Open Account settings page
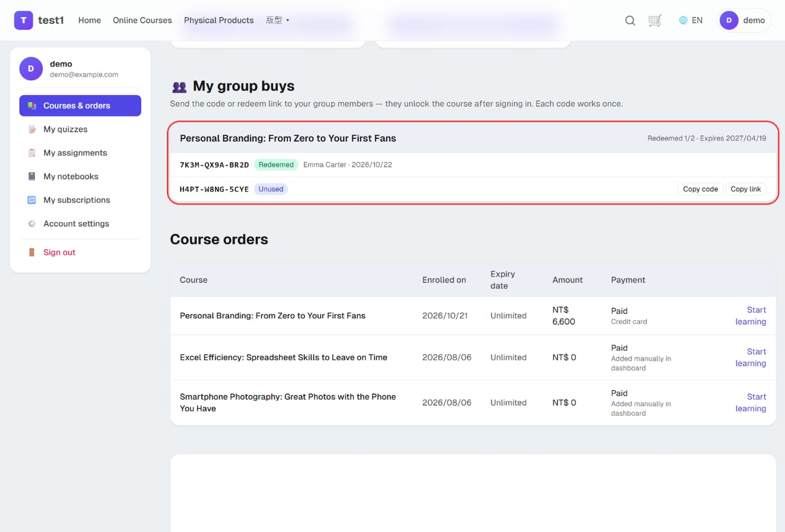This screenshot has width=785, height=532. click(x=80, y=224)
